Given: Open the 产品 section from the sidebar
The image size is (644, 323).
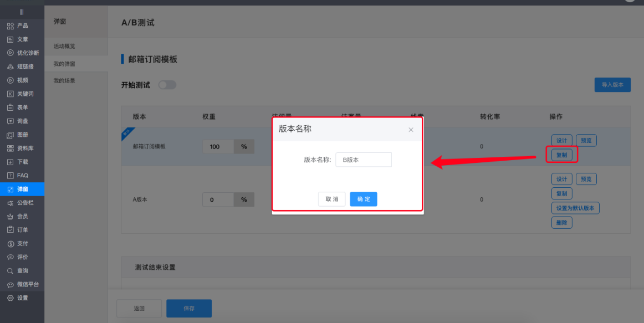Looking at the screenshot, I should pyautogui.click(x=19, y=25).
